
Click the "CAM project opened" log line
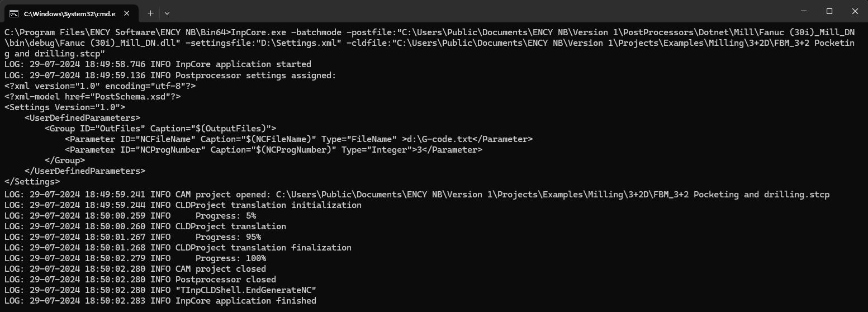[x=224, y=195]
